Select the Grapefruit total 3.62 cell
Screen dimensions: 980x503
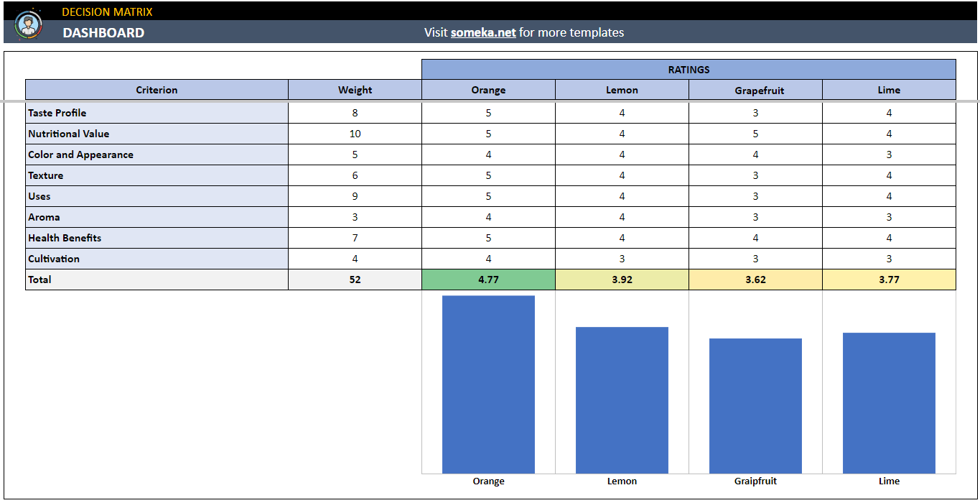click(x=755, y=280)
